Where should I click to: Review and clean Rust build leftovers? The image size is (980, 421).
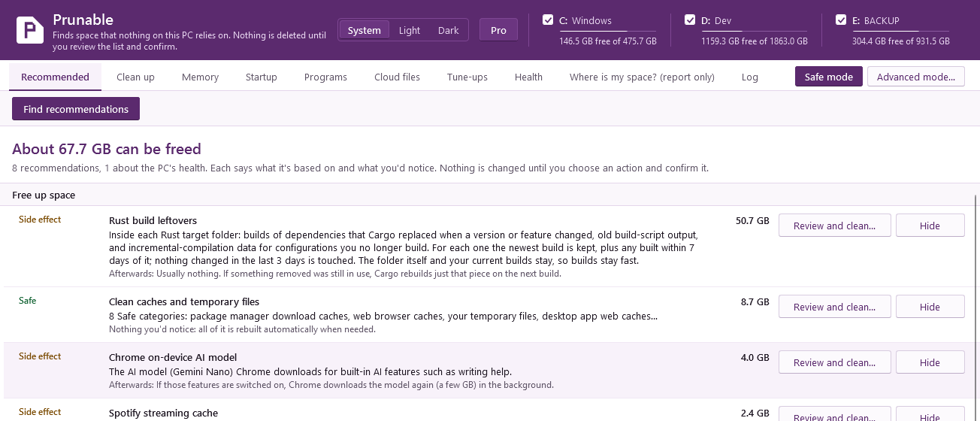[834, 226]
